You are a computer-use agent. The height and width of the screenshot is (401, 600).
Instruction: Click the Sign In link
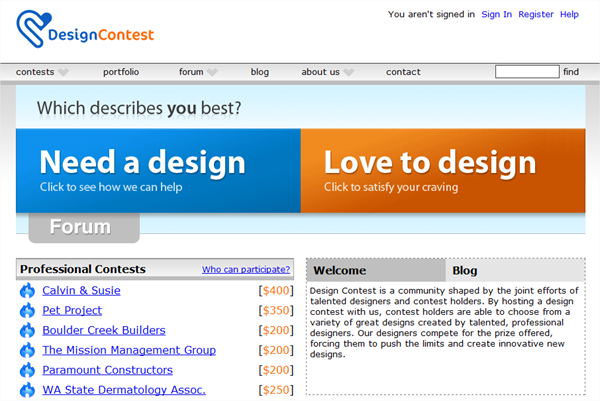[496, 15]
